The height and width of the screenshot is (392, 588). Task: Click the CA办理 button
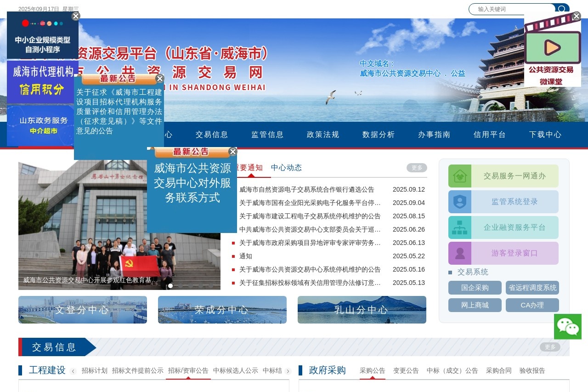532,305
